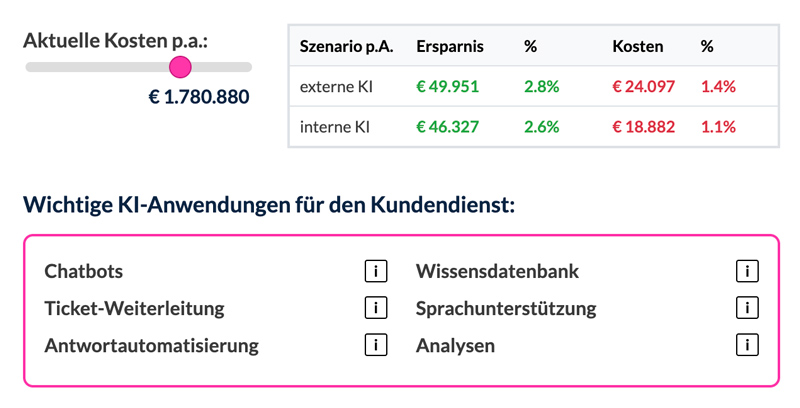Click the Chatbots label
Image resolution: width=800 pixels, height=408 pixels.
[x=84, y=271]
